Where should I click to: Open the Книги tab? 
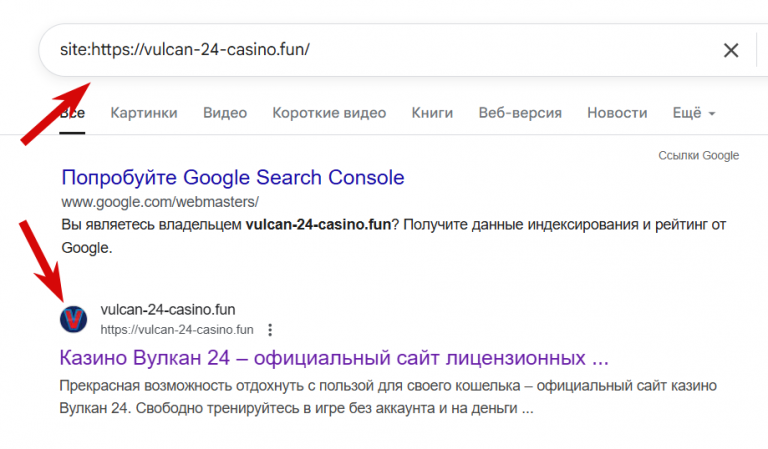coord(432,113)
